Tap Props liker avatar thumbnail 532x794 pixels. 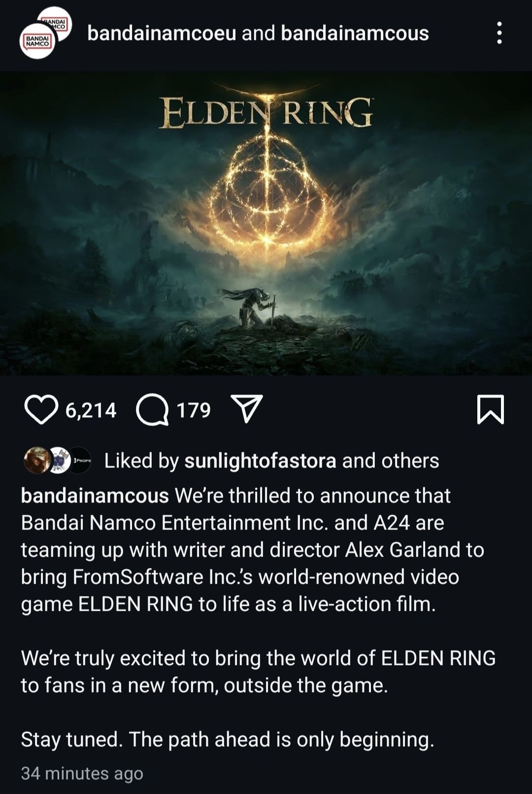click(x=79, y=461)
